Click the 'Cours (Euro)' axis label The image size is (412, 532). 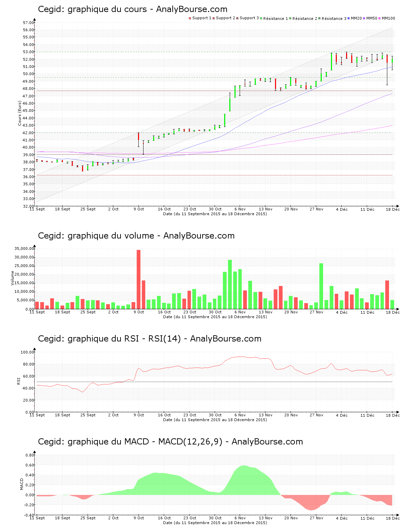tap(20, 113)
